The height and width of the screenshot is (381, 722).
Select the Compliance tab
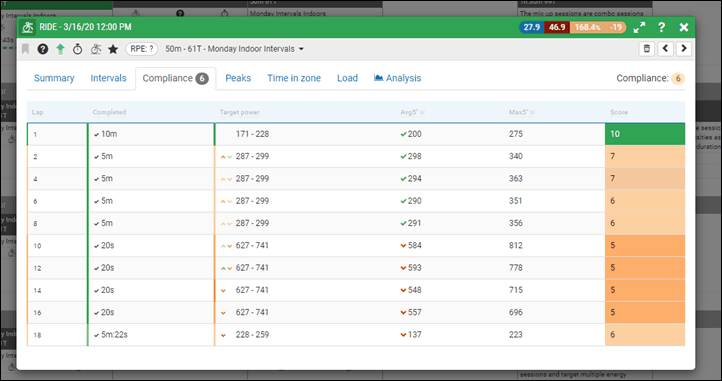(175, 78)
